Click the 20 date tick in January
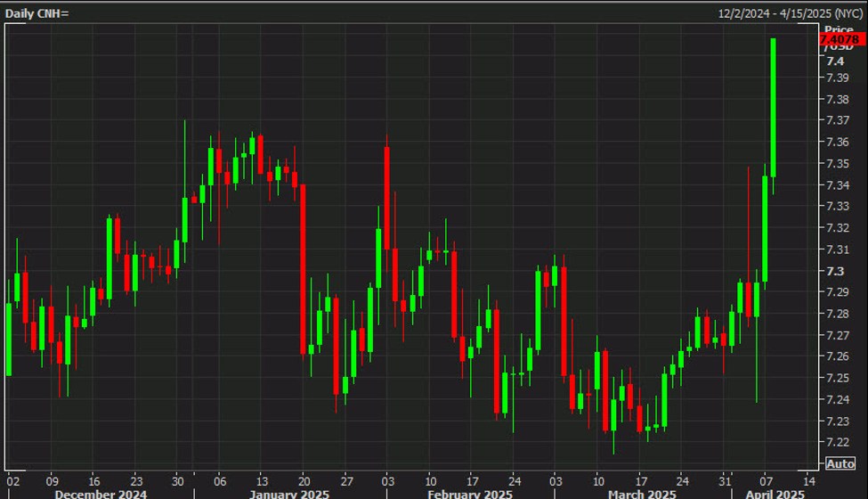 point(304,481)
